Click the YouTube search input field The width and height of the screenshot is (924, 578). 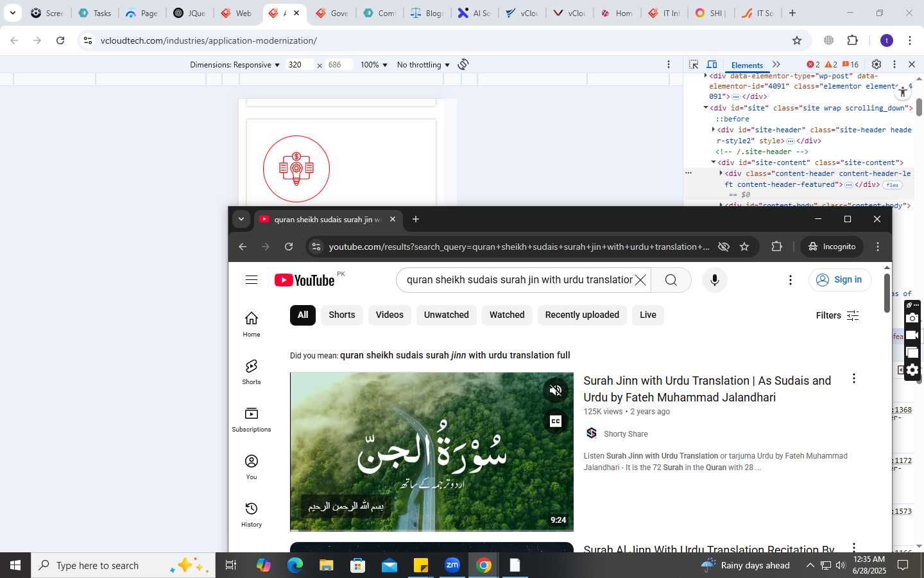pyautogui.click(x=519, y=280)
